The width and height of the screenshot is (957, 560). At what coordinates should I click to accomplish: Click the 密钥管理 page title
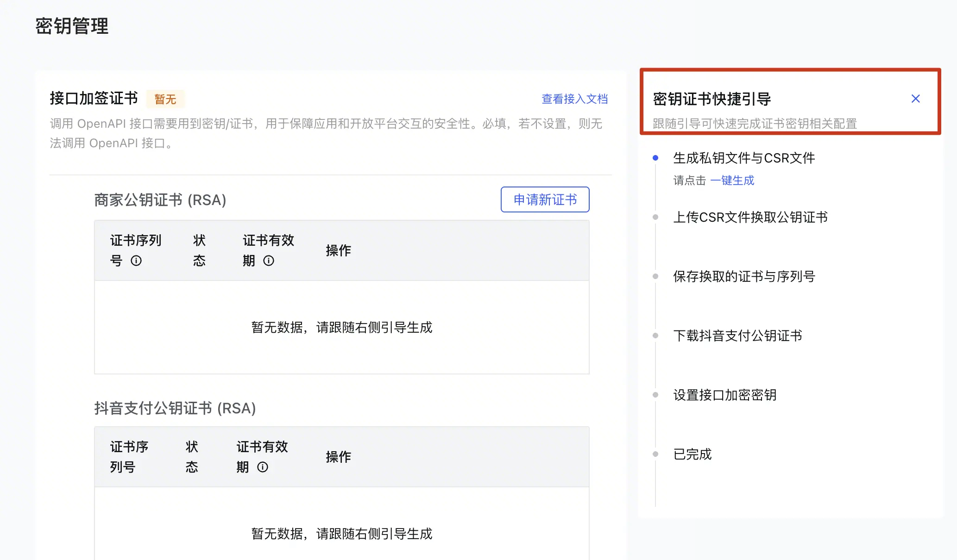point(72,26)
